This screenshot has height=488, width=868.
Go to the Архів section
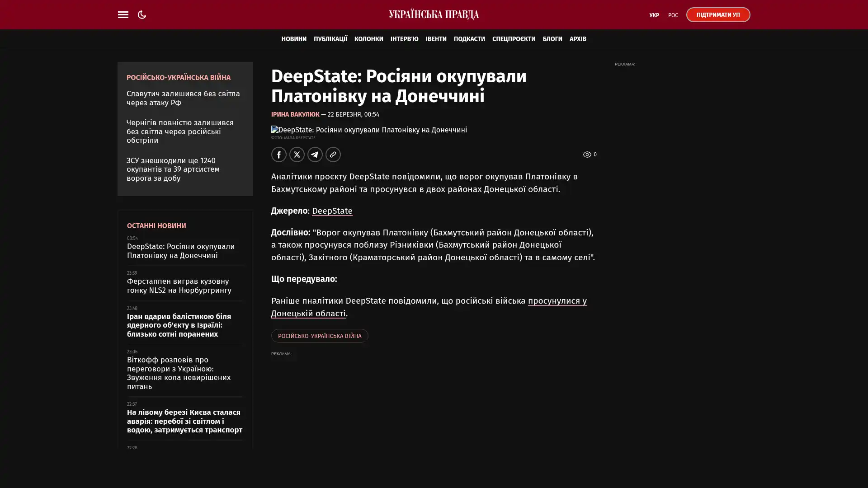click(x=577, y=39)
